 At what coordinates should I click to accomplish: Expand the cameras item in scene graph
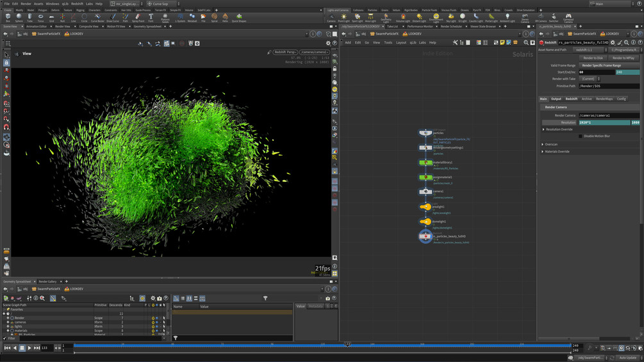(x=8, y=322)
